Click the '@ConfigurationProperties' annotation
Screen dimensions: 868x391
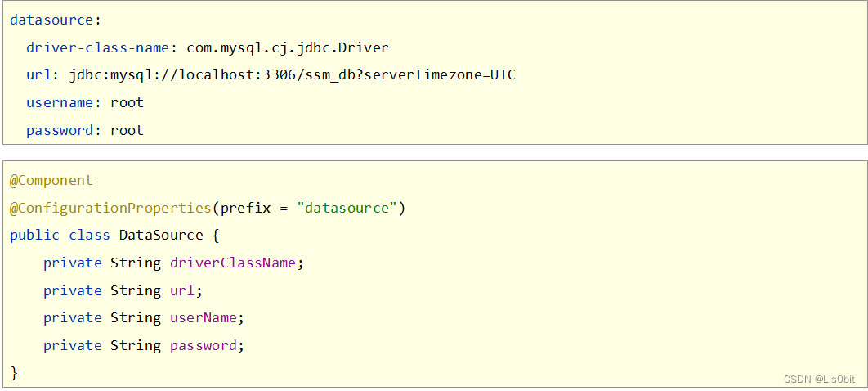pyautogui.click(x=110, y=209)
